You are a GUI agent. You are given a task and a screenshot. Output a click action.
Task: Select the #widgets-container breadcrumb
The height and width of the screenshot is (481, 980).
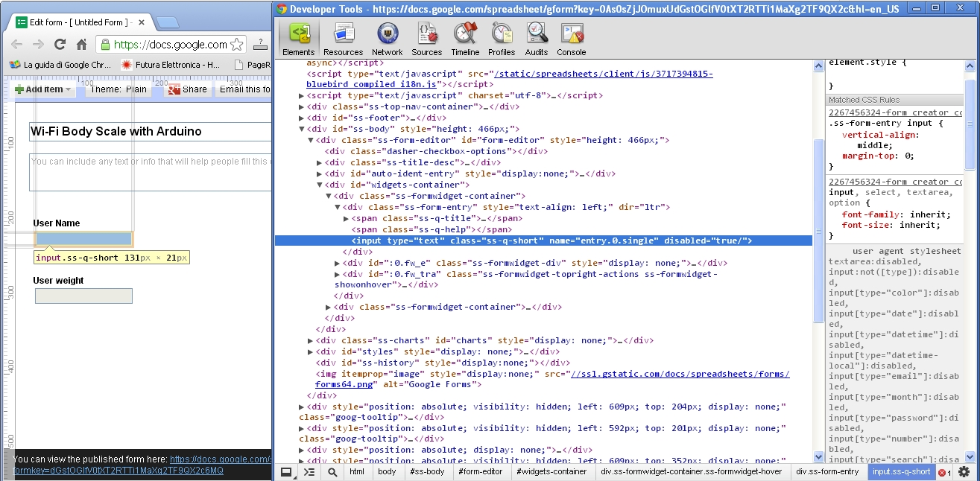point(551,472)
